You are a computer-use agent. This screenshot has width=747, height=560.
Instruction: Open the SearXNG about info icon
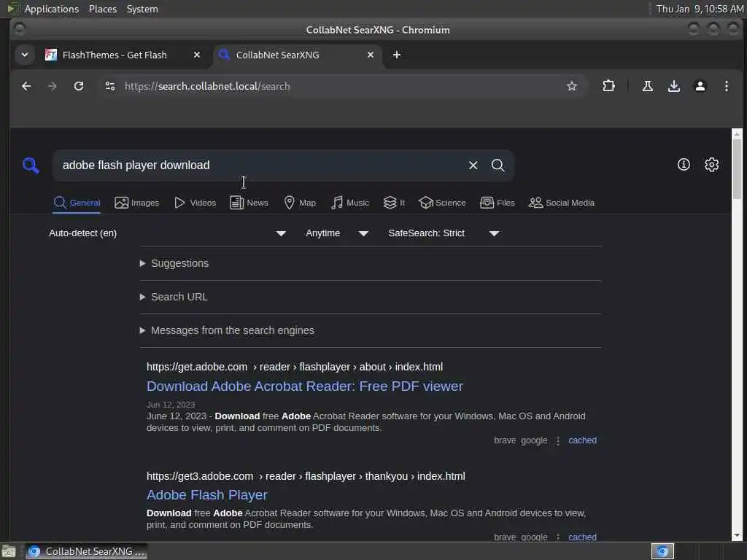pos(684,165)
